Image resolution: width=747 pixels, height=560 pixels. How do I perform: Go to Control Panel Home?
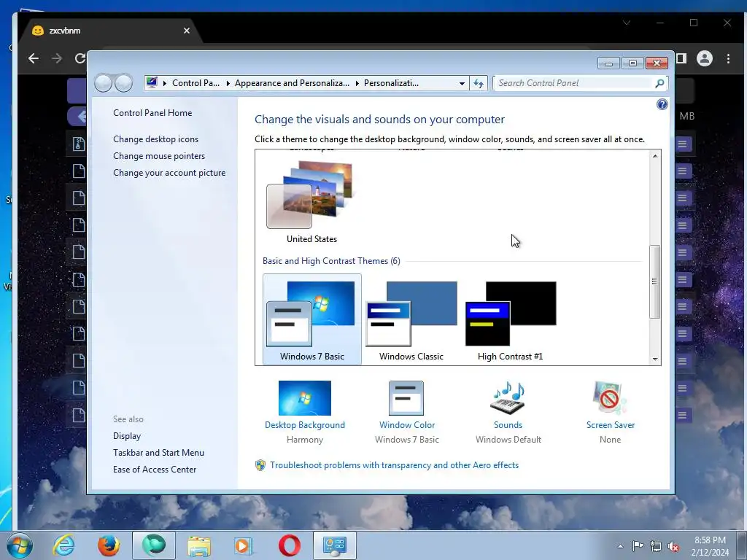point(152,113)
